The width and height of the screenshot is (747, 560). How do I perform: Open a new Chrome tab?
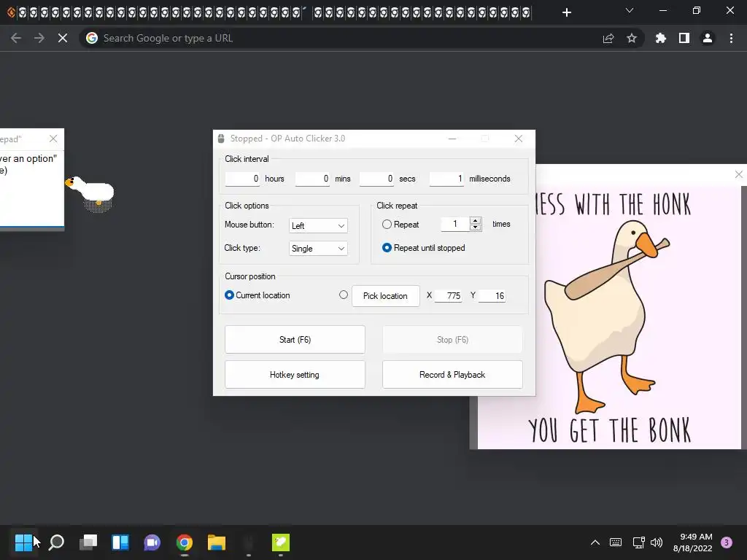pos(566,12)
